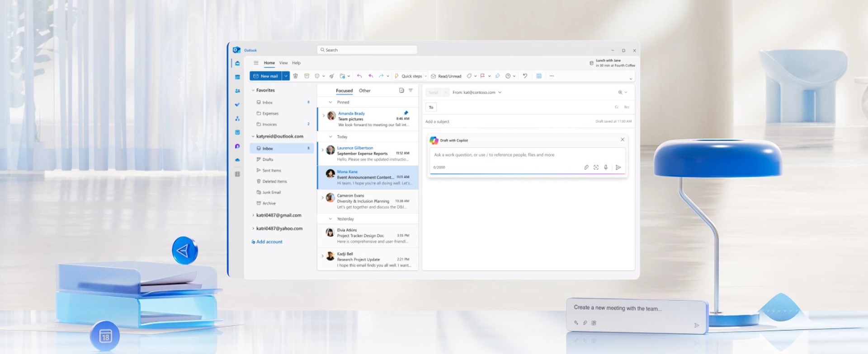The image size is (868, 354).
Task: Click the Reply all arrow icon
Action: (x=370, y=76)
